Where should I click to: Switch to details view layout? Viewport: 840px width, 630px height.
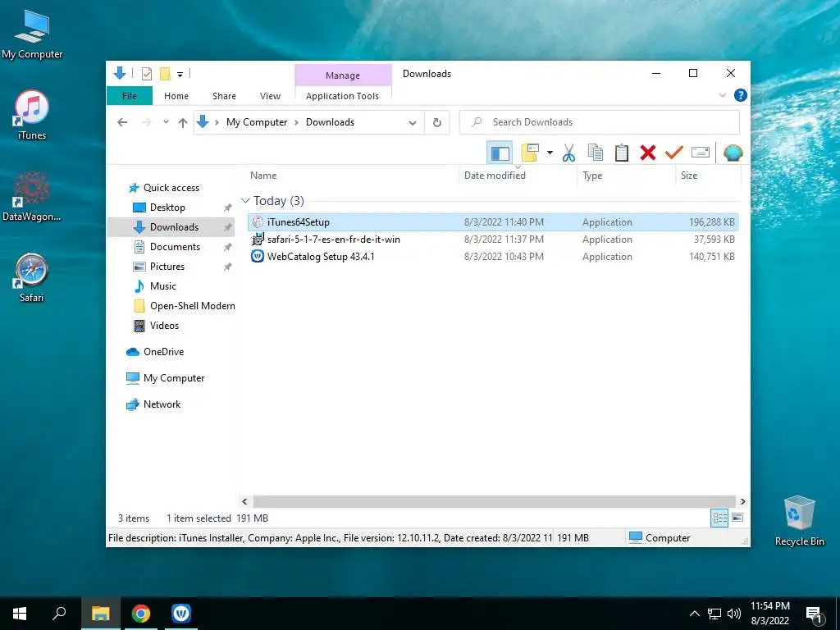(x=719, y=518)
